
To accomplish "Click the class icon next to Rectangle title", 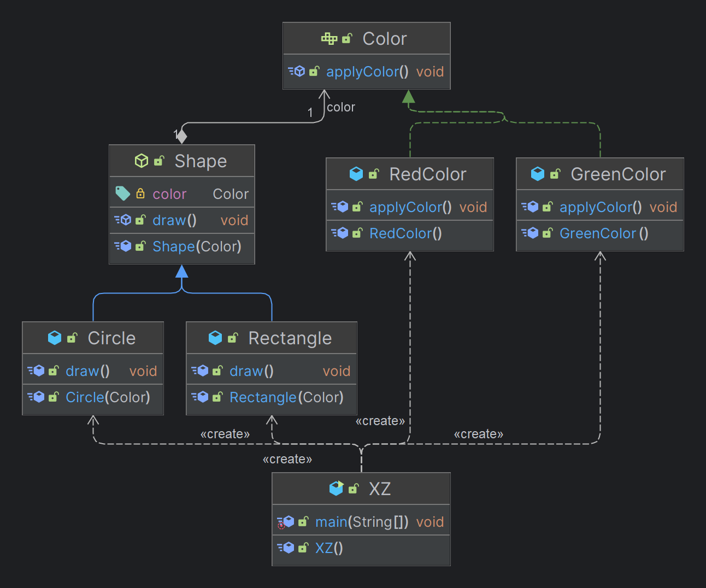I will pyautogui.click(x=215, y=338).
